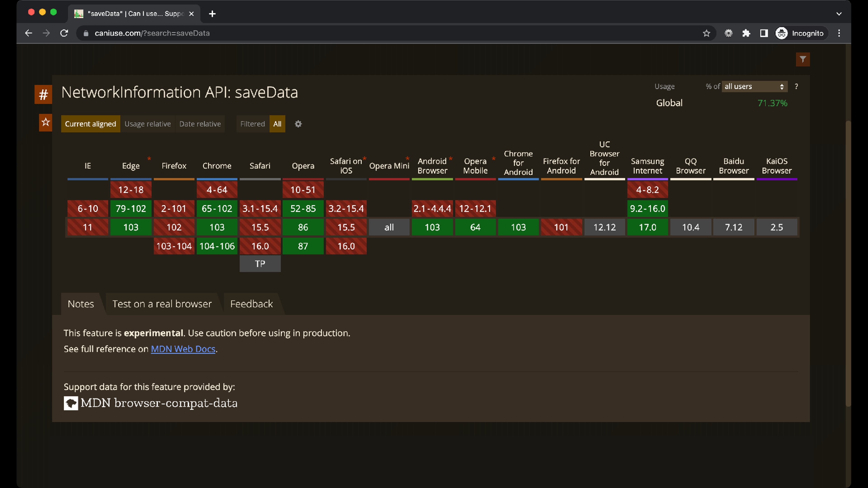Toggle the browser side panel icon

[764, 33]
